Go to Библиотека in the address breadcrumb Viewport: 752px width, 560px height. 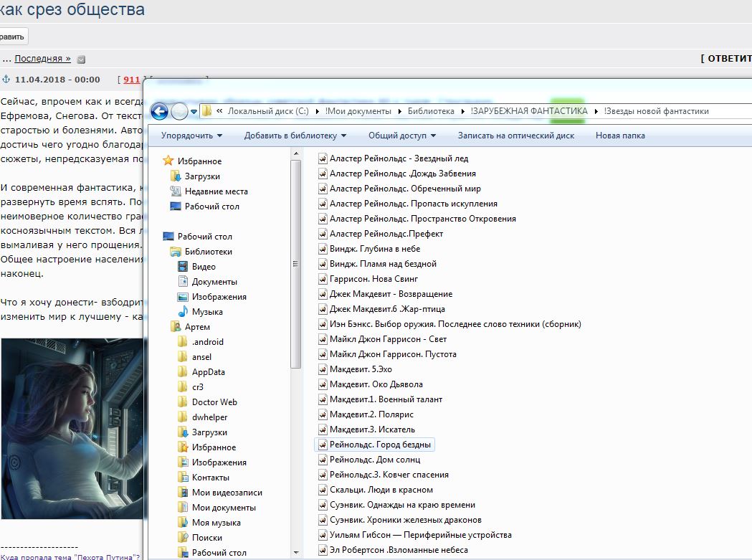pyautogui.click(x=431, y=111)
